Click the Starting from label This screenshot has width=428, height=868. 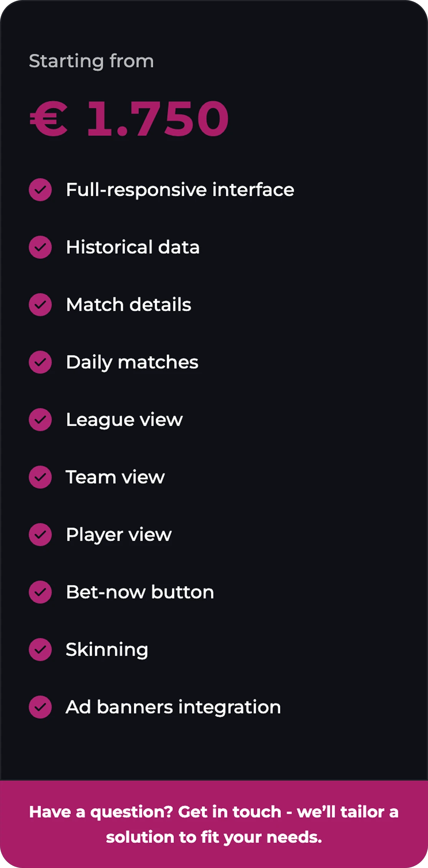click(91, 61)
